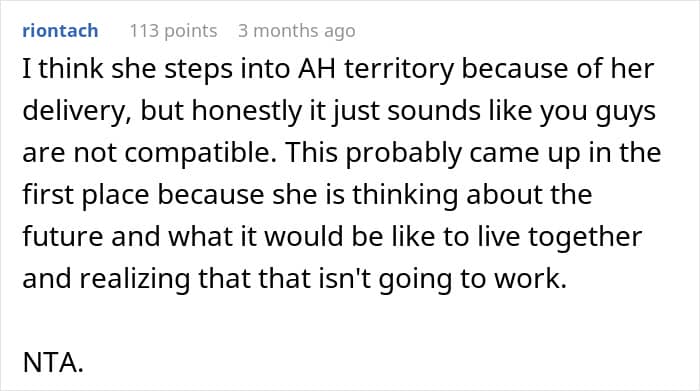700x391 pixels.
Task: Click the word future in the comment
Action: (62, 237)
